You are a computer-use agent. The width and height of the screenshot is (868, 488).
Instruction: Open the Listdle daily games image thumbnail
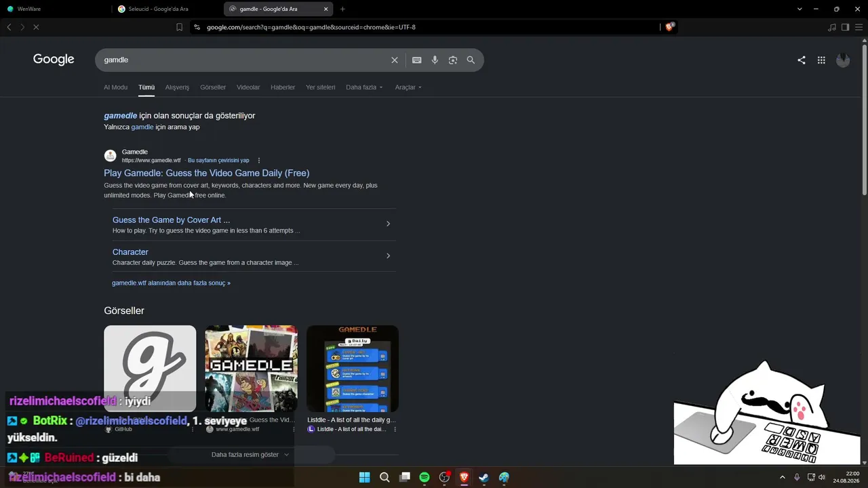(x=353, y=369)
